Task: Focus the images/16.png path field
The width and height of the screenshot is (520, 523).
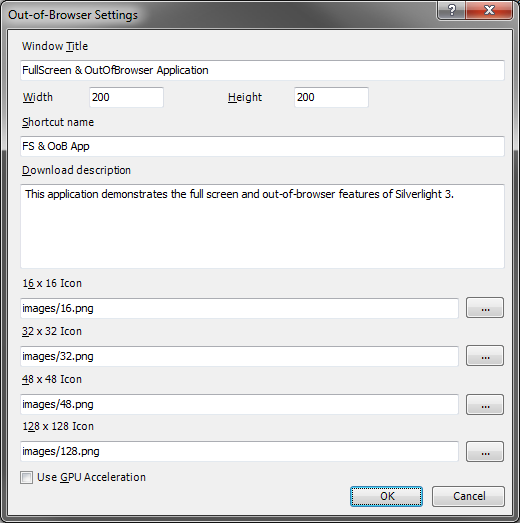Action: (239, 308)
